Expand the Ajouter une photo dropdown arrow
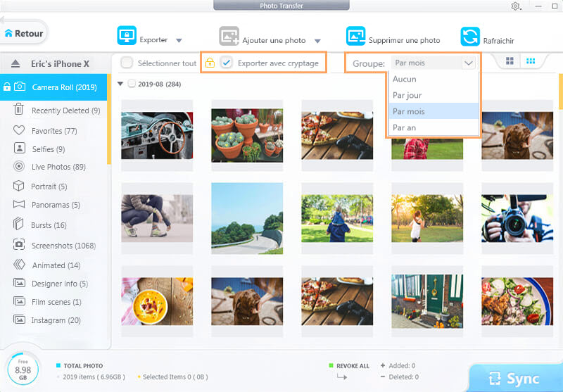Viewport: 563px width, 392px height. tap(318, 41)
